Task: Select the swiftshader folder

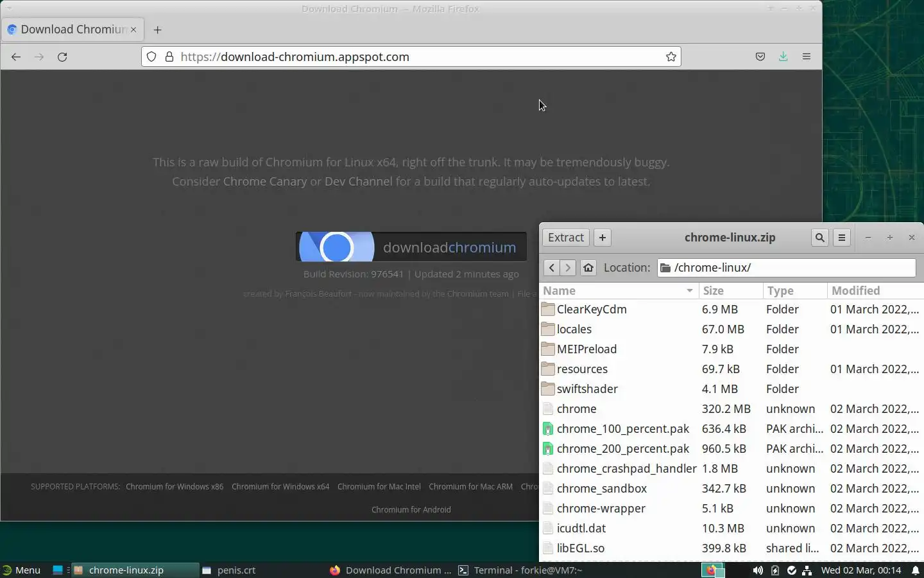Action: tap(732, 389)
